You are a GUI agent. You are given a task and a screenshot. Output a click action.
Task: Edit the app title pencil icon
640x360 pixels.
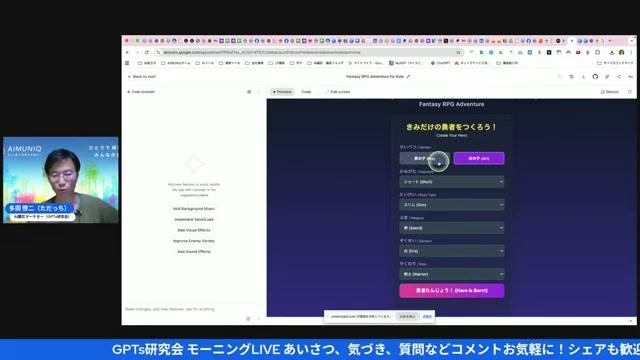coord(408,76)
